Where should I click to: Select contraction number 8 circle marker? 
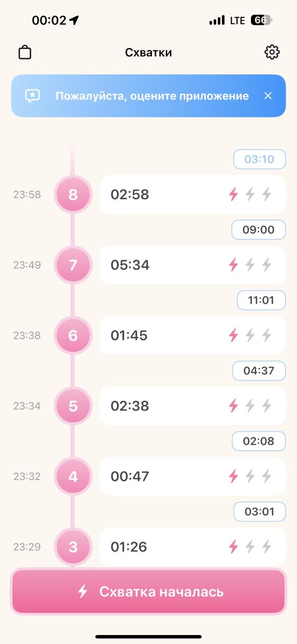(x=73, y=194)
